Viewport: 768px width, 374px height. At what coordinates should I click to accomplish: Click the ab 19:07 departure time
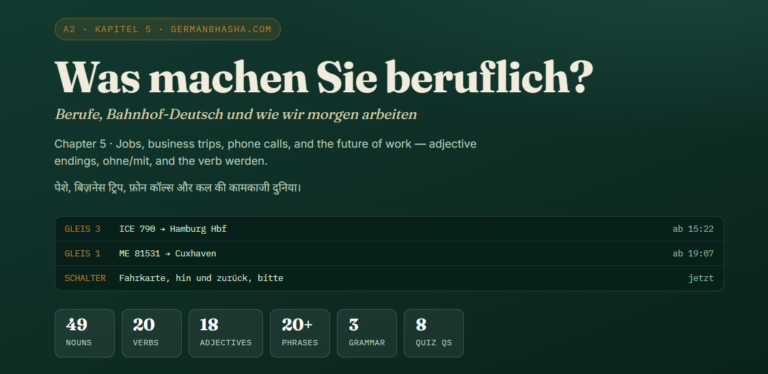click(693, 254)
